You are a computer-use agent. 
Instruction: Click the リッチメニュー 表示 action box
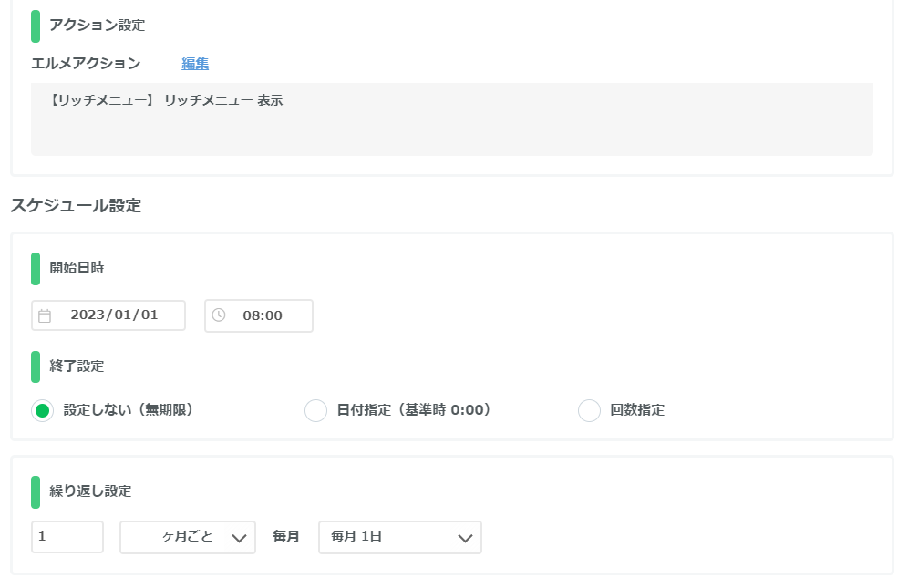pos(451,119)
